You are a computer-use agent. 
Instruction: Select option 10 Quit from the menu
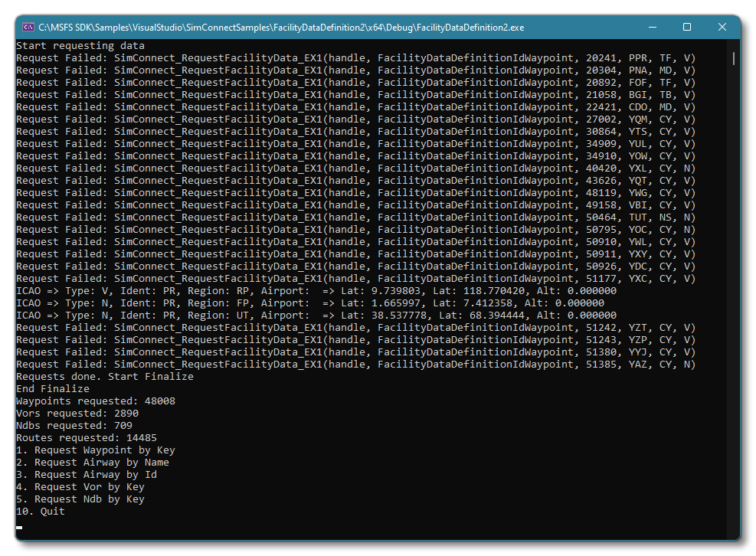(38, 511)
